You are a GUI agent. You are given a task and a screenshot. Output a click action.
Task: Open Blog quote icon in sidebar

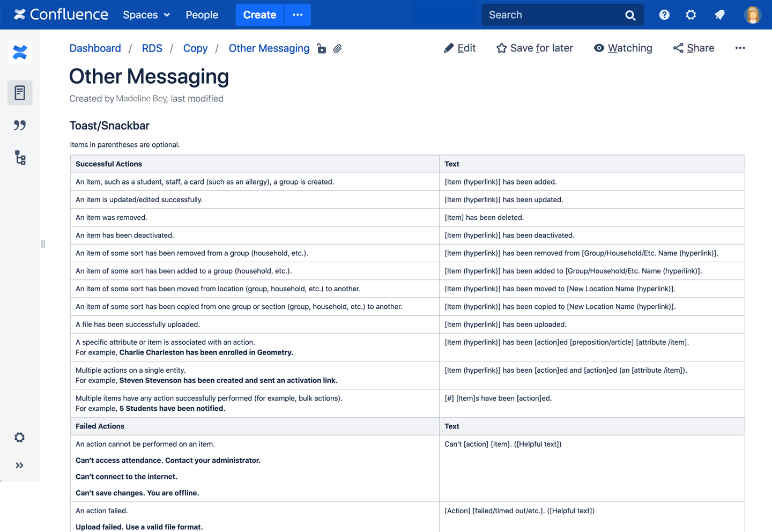[x=20, y=125]
